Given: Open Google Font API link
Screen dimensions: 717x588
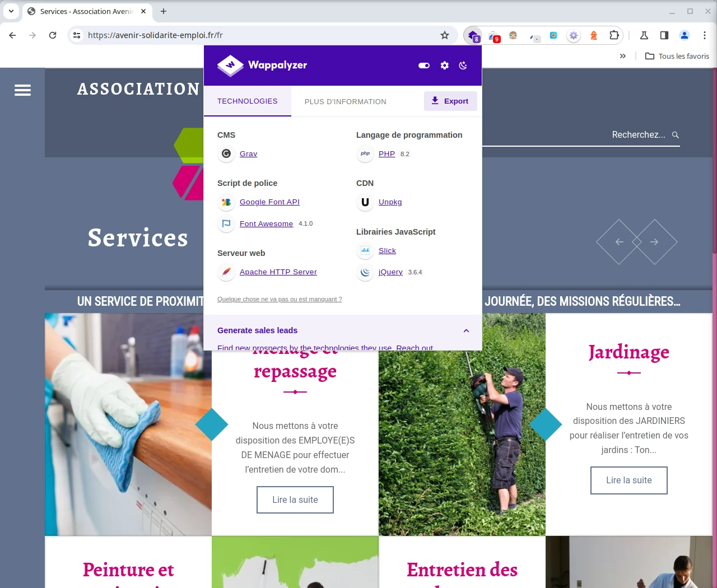Looking at the screenshot, I should [x=269, y=202].
